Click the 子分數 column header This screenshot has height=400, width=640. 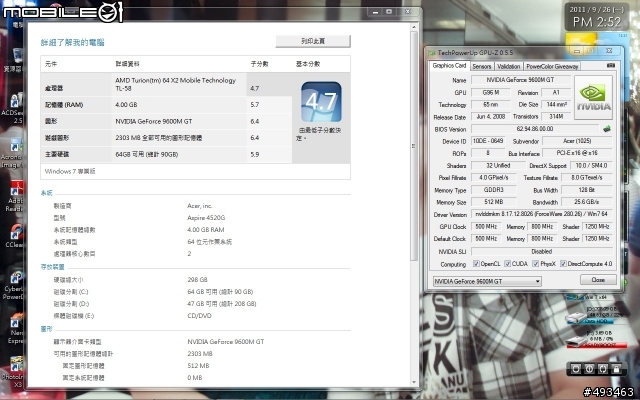click(259, 64)
